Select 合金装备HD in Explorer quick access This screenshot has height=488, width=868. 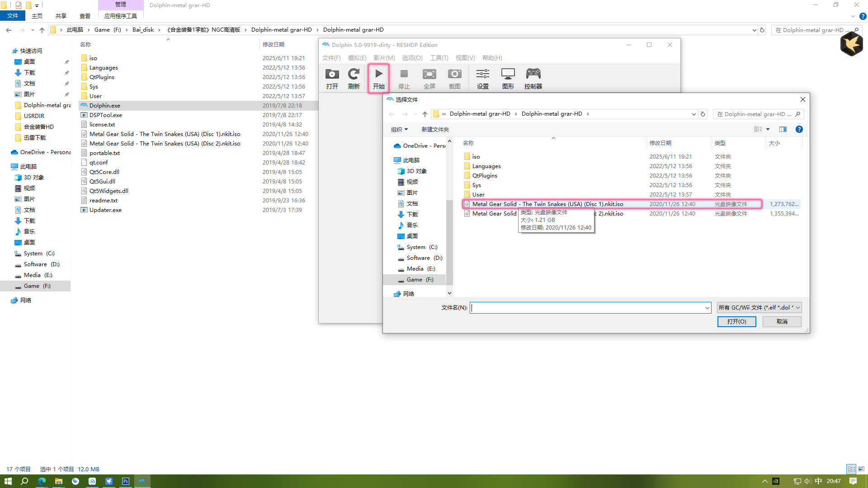38,127
